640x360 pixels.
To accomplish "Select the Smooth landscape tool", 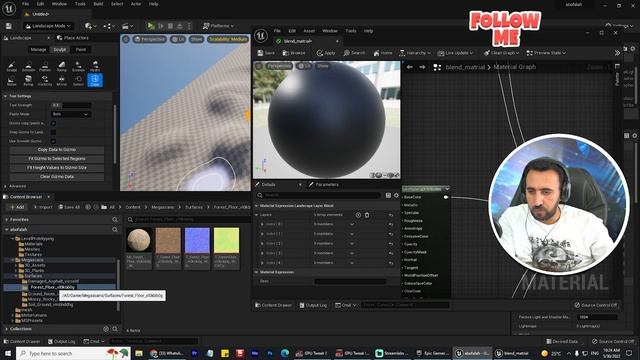I will 28,66.
